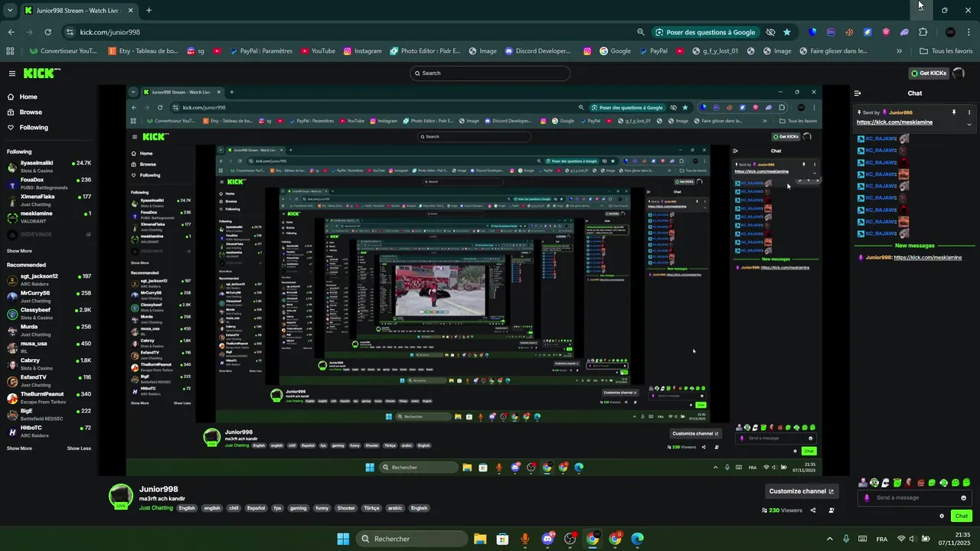
Task: Click the Kick search field
Action: tap(490, 73)
